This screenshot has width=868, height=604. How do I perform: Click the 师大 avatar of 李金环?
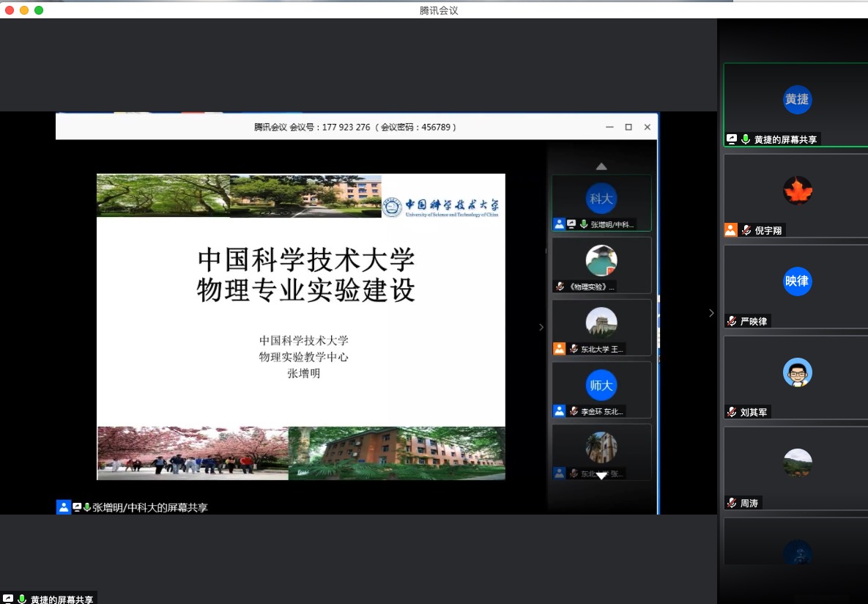tap(601, 385)
